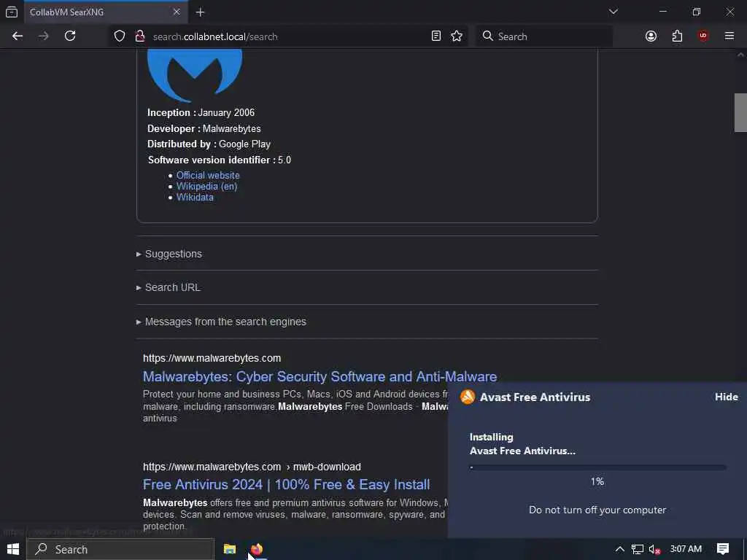Click the Avast logo in popup

468,397
